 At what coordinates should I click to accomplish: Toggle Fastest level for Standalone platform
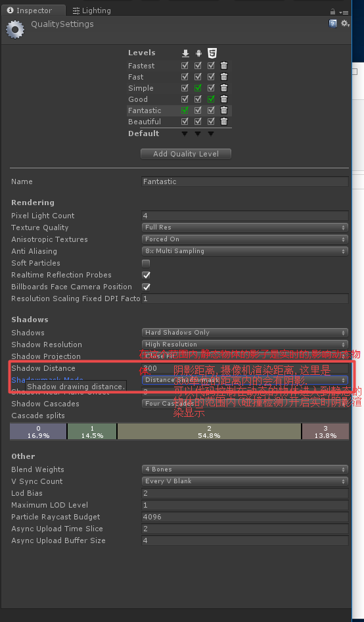pos(185,66)
